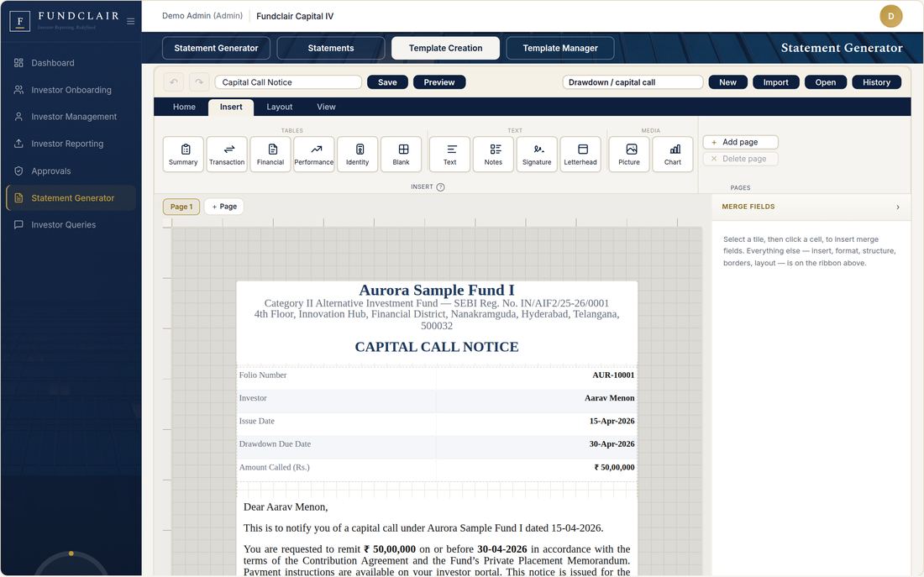Insert a Summary table
Screen dimensions: 924x577
point(183,155)
